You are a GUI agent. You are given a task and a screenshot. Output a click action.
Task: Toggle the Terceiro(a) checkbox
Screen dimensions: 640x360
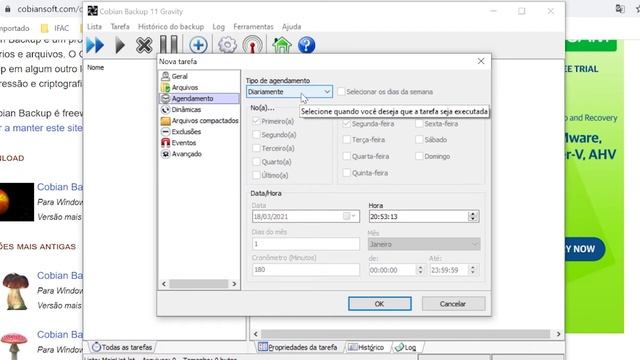click(x=256, y=148)
